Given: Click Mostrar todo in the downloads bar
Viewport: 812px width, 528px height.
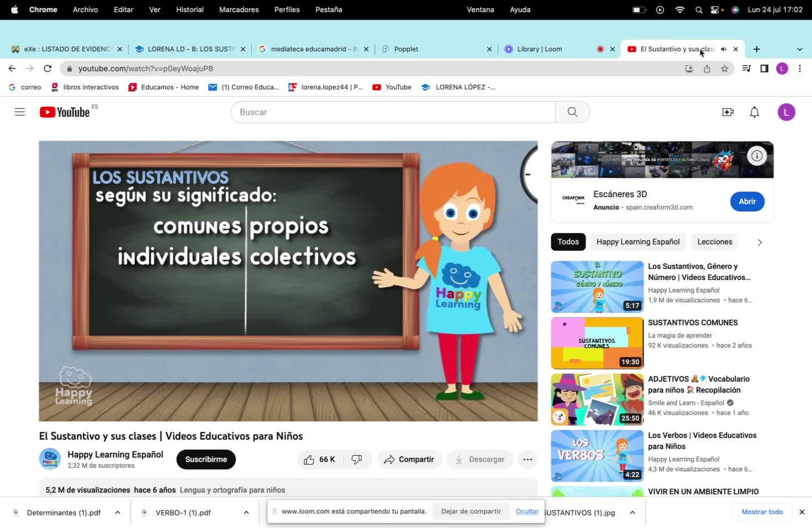Looking at the screenshot, I should (762, 512).
